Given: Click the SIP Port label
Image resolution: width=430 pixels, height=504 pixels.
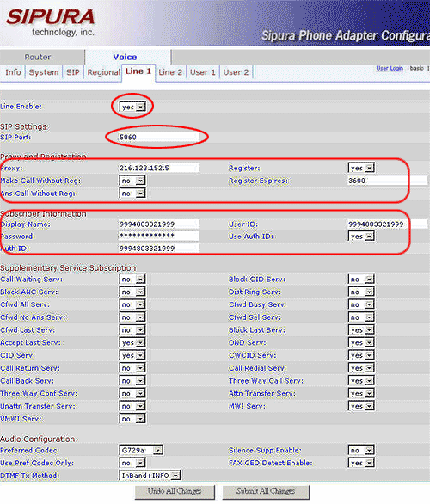Looking at the screenshot, I should (15, 137).
